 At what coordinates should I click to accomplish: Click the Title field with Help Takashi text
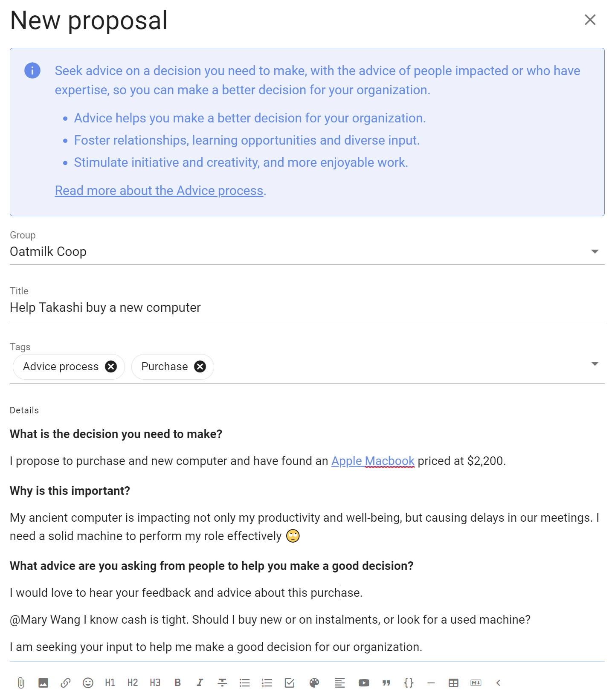click(307, 308)
